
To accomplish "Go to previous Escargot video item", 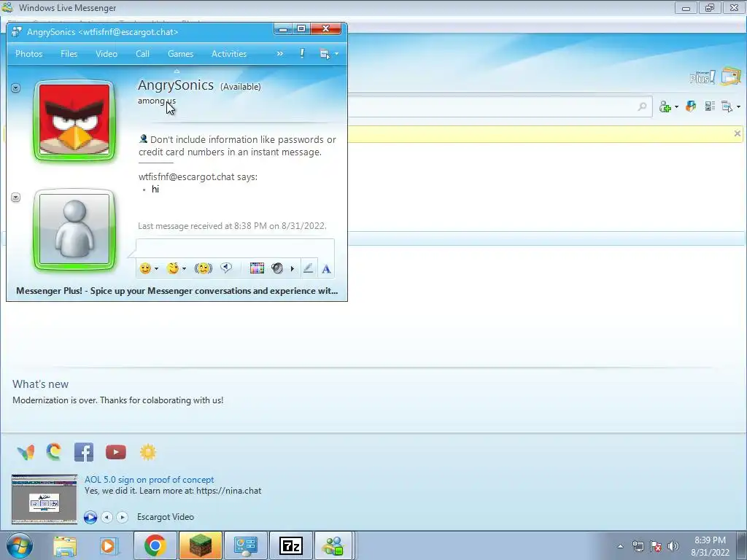I will point(107,517).
